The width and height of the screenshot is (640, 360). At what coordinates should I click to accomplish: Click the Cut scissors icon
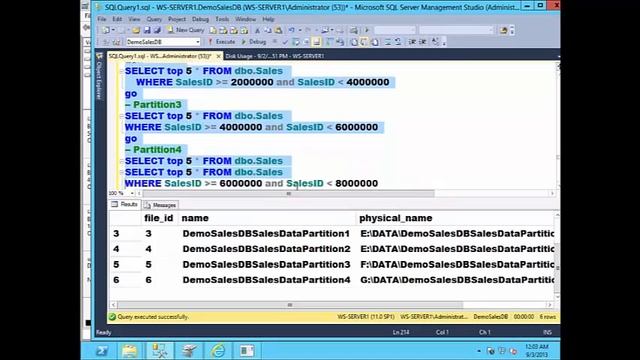(x=257, y=30)
